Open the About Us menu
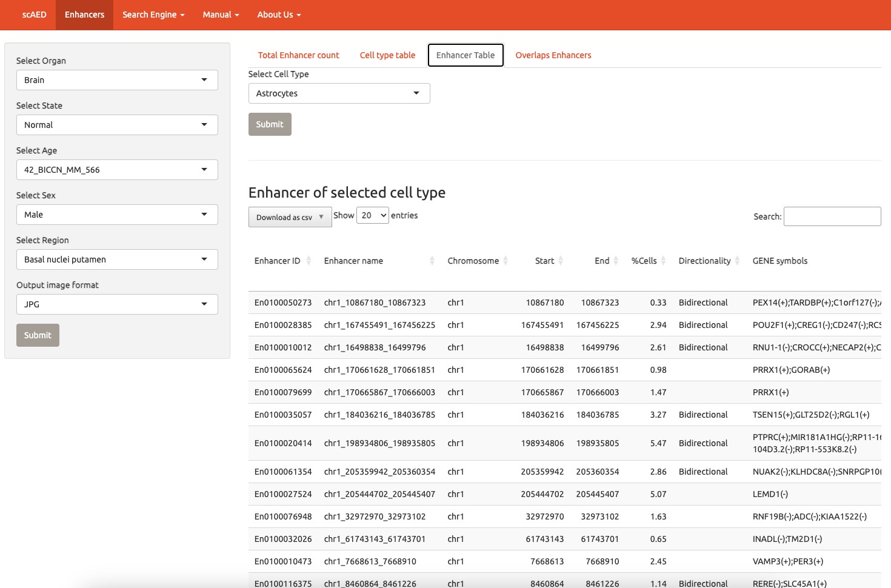The width and height of the screenshot is (891, 588). point(279,15)
